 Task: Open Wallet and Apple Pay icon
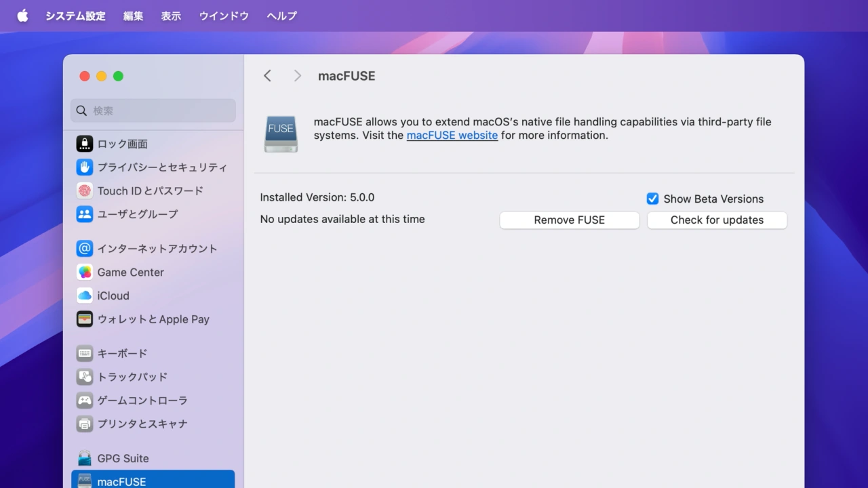(x=85, y=319)
